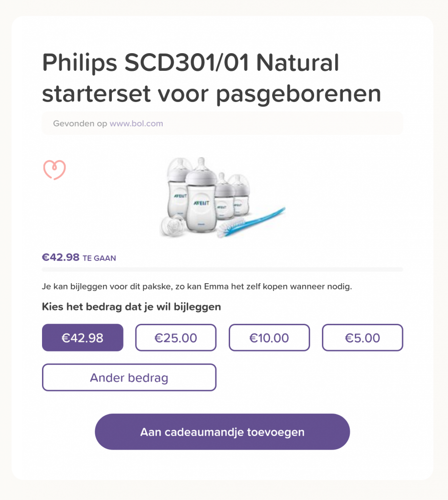
Task: Open the Ander bedrag custom amount option
Action: 129,377
